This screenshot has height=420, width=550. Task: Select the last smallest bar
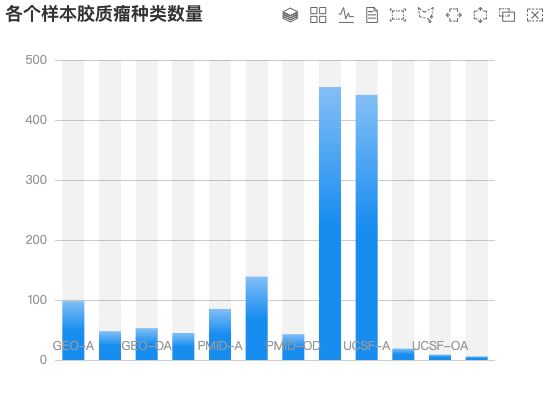pyautogui.click(x=477, y=358)
